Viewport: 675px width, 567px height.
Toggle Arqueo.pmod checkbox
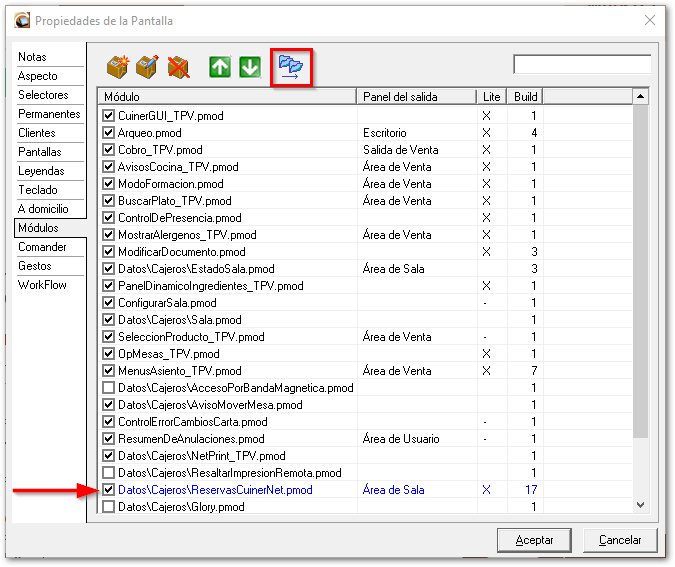point(108,133)
